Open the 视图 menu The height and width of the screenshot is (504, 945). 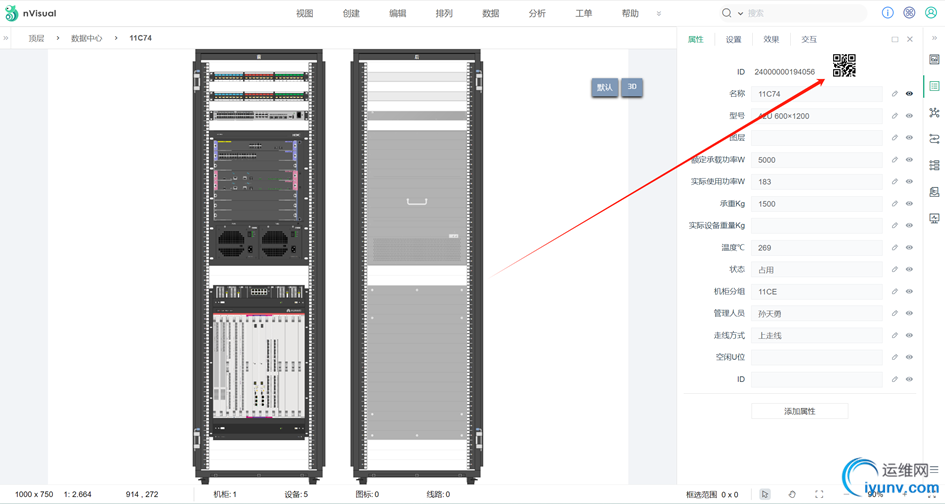[x=305, y=13]
